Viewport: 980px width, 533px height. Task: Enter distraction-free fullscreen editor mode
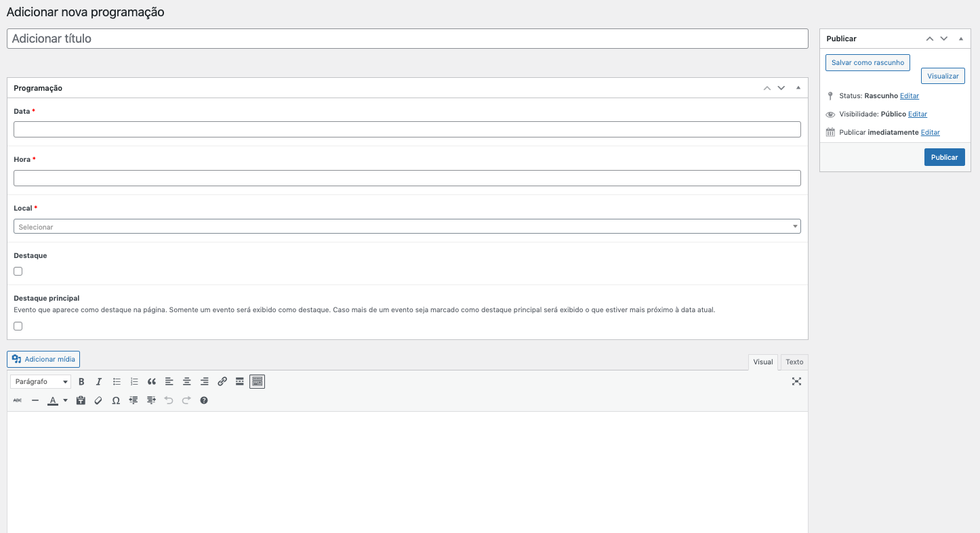click(796, 382)
